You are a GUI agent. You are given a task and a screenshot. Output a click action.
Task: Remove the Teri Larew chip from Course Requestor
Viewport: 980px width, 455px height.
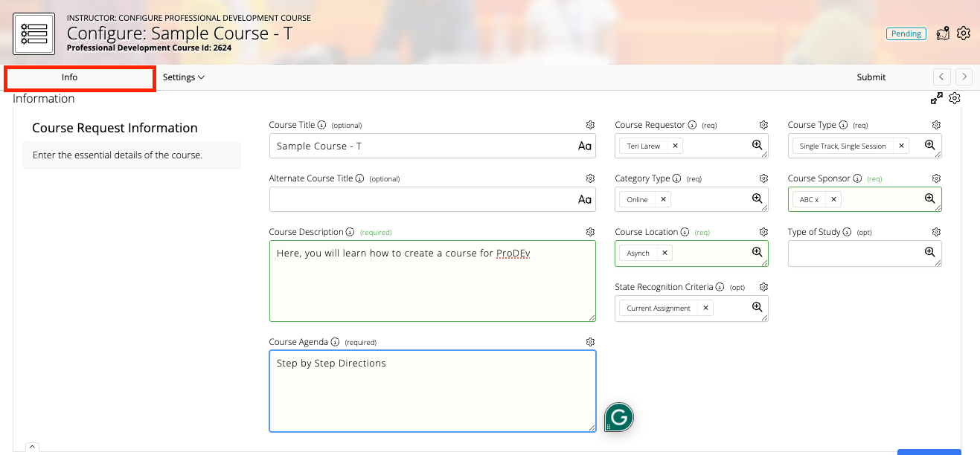(x=674, y=146)
